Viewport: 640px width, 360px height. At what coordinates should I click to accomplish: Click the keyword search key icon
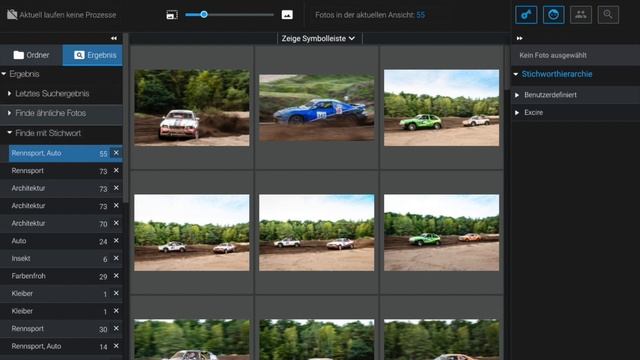click(526, 15)
